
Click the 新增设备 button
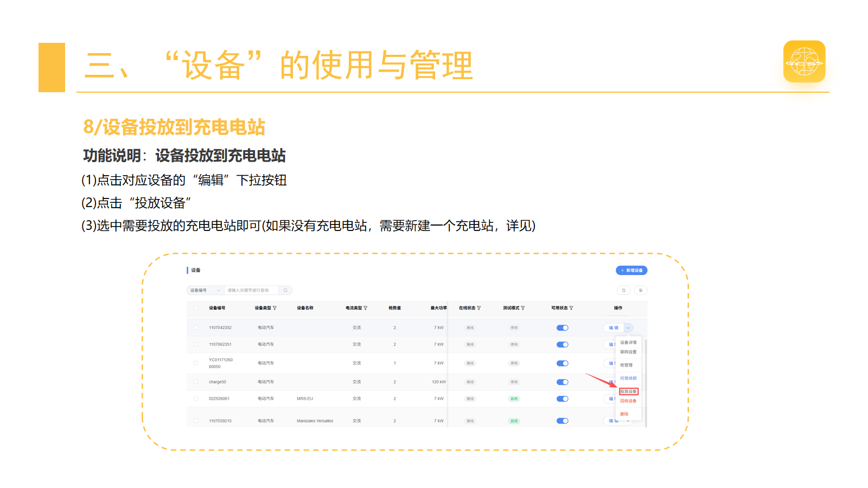tap(631, 270)
